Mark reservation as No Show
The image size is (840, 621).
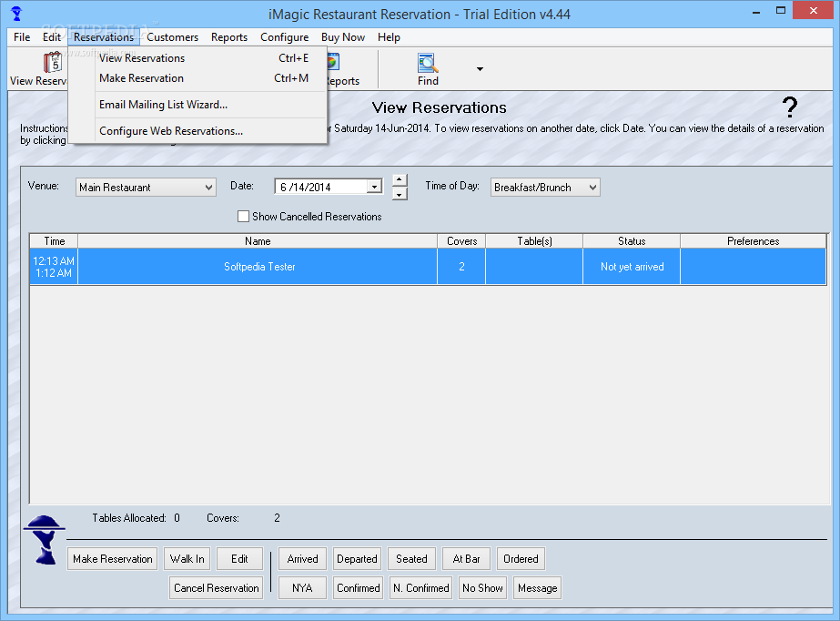coord(482,588)
